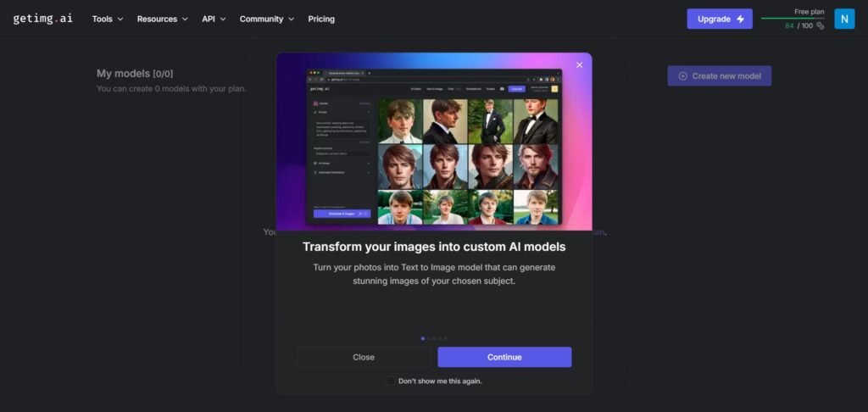Open the API menu in navigation
868x412 pixels.
(x=214, y=19)
